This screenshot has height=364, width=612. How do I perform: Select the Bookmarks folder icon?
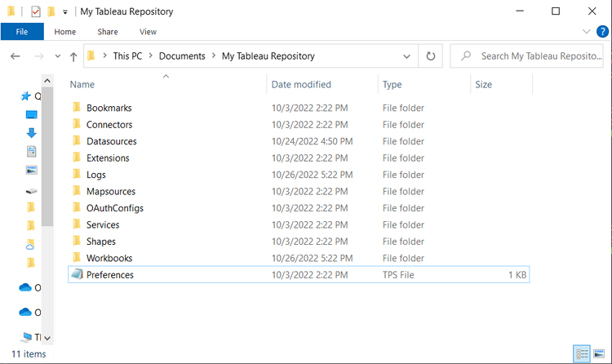(x=77, y=108)
